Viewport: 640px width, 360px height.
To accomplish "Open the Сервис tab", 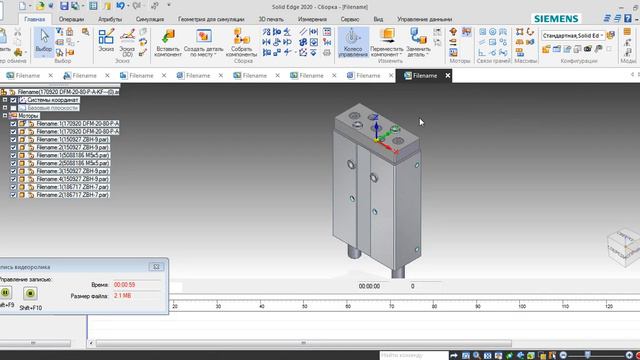I will (x=350, y=19).
